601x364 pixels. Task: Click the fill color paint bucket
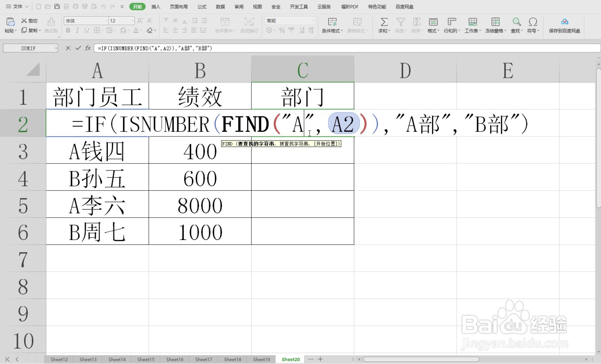tap(123, 30)
